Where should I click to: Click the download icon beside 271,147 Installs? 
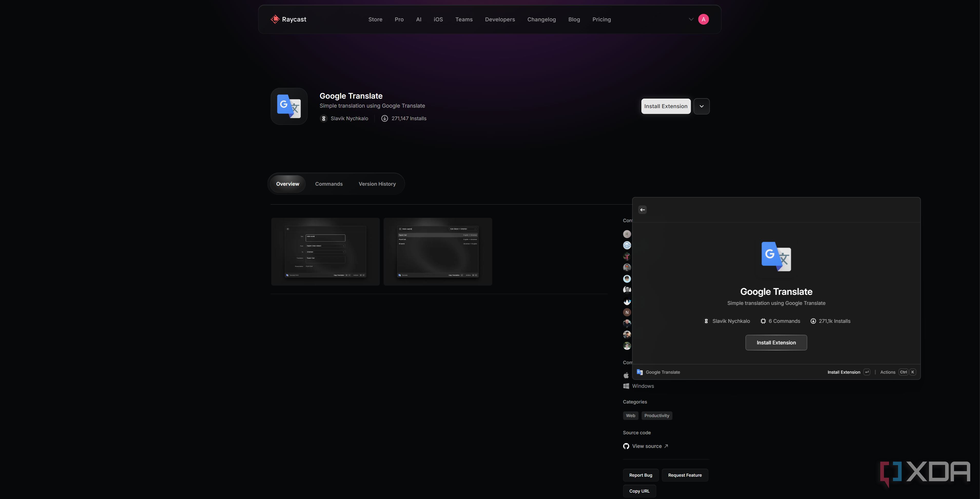click(385, 118)
